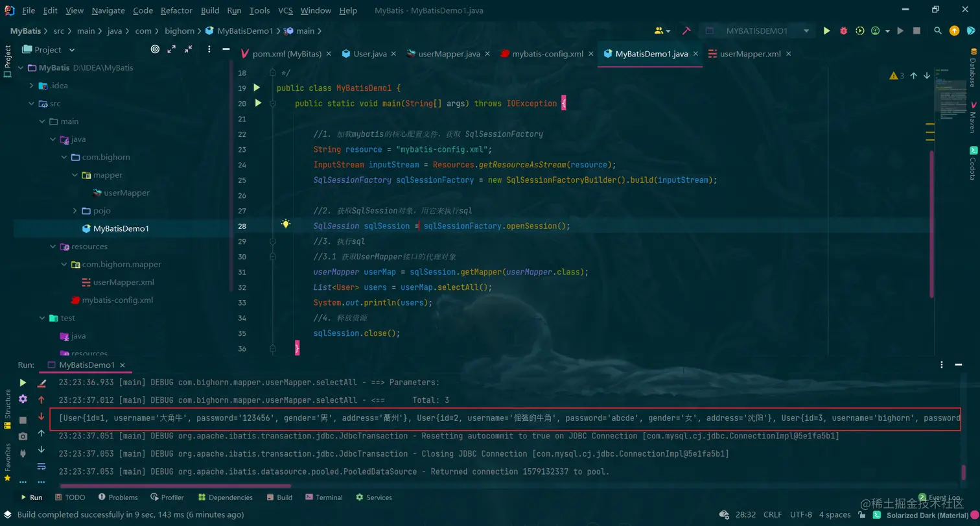Screen dimensions: 980x526
Task: Toggle the Favorites tool window
Action: [x=8, y=461]
